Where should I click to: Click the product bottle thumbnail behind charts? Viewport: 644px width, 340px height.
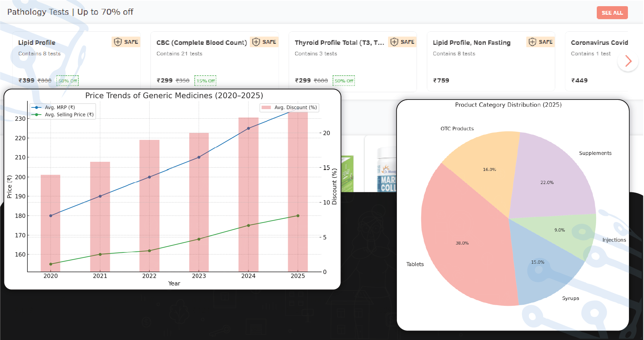[x=387, y=171]
